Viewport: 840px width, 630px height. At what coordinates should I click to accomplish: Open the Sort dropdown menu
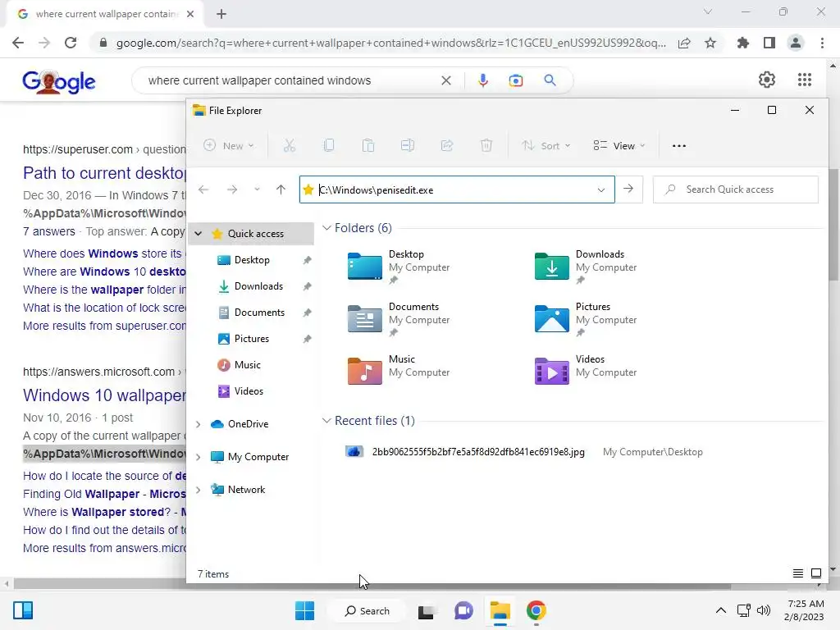tap(546, 146)
